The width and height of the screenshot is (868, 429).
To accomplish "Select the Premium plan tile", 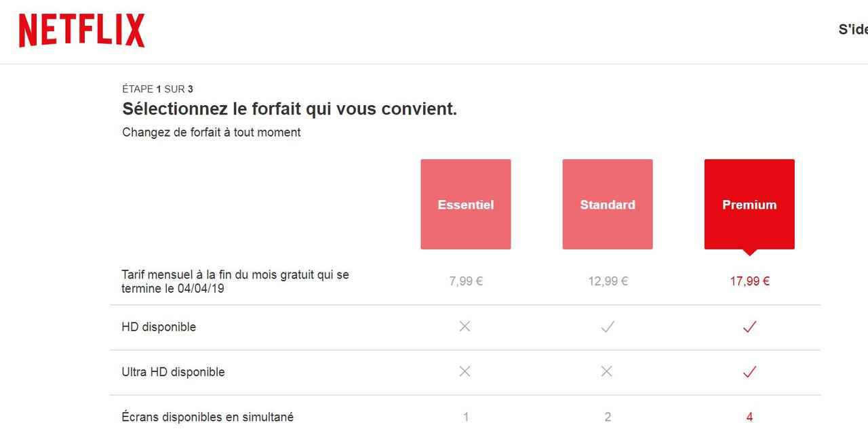I will (749, 204).
